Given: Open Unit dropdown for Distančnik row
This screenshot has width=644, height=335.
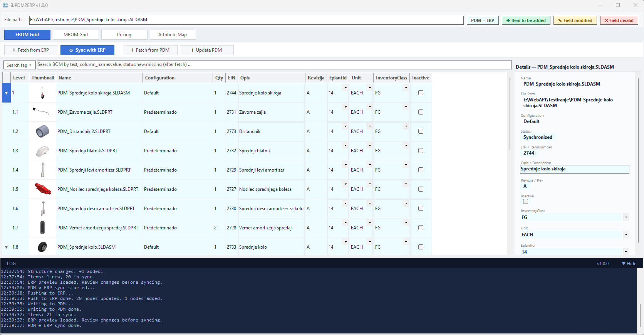Looking at the screenshot, I should click(x=370, y=126).
